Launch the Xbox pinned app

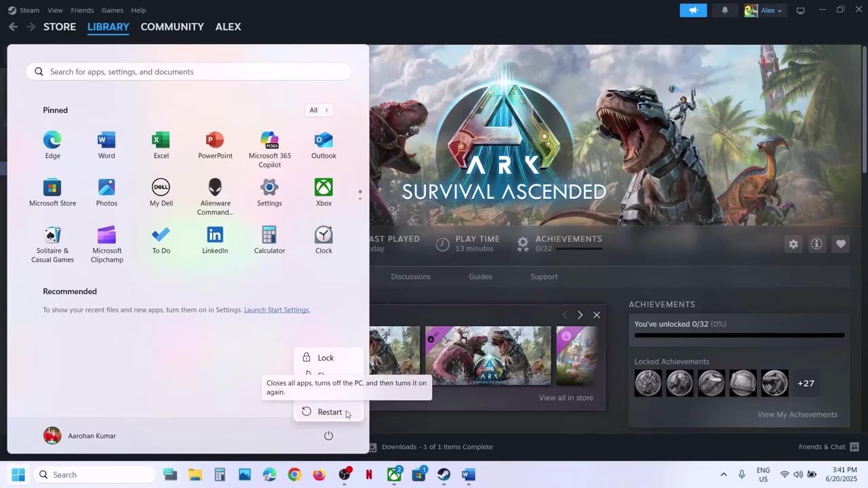[323, 192]
